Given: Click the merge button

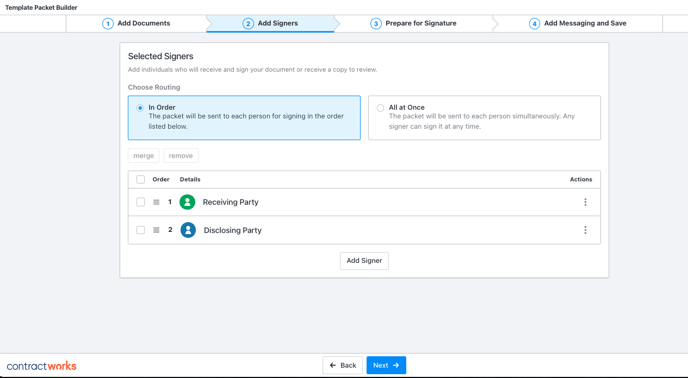Looking at the screenshot, I should click(x=143, y=156).
